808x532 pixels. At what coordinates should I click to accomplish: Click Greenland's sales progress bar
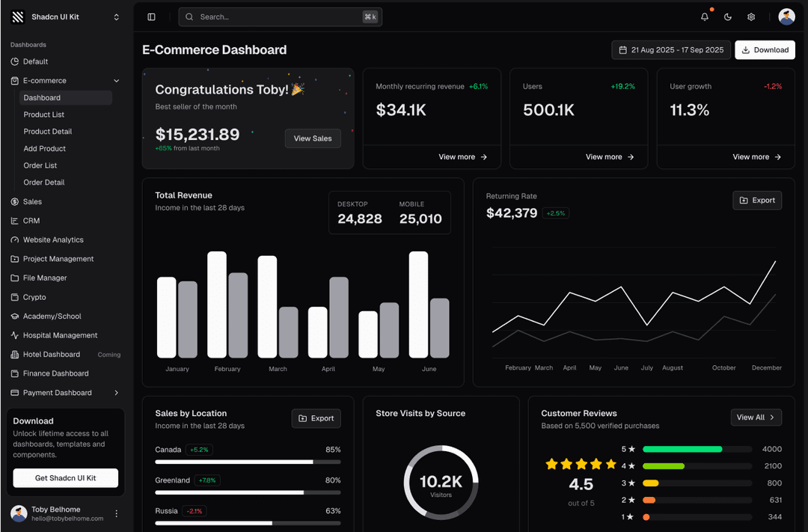click(247, 492)
